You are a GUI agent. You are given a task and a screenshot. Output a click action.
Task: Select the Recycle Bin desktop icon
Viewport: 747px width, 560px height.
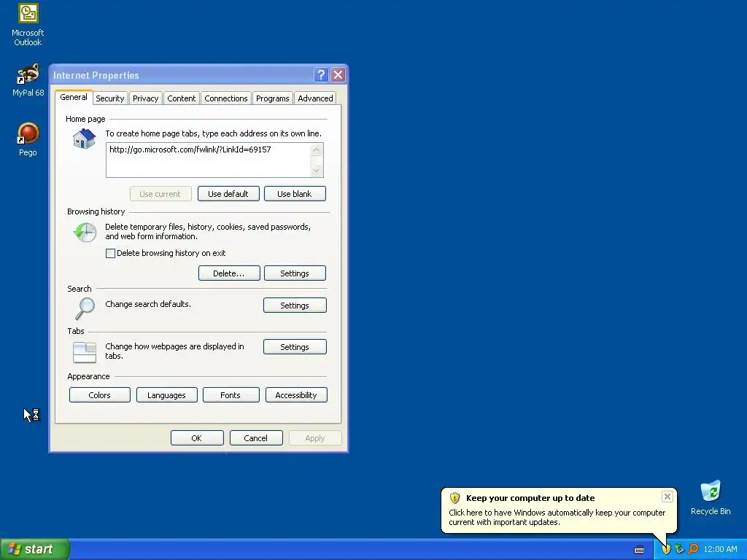[x=711, y=498]
